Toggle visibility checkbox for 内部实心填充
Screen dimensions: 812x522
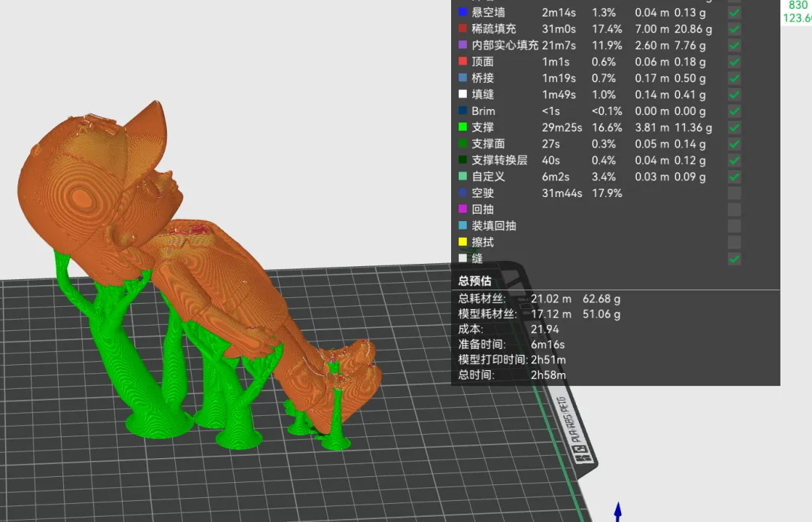[x=734, y=46]
